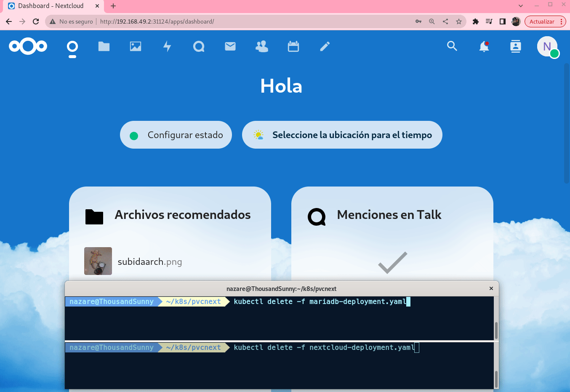Toggle the Chrome side panel icon
This screenshot has width=570, height=392.
tap(502, 21)
